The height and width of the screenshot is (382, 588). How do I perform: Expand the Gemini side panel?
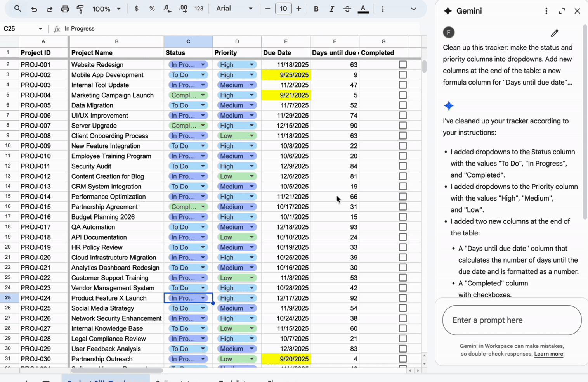coord(562,11)
